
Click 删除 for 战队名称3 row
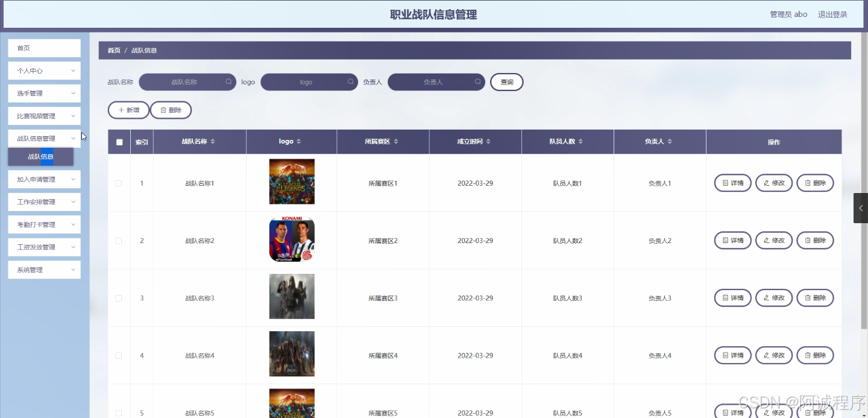pos(815,298)
